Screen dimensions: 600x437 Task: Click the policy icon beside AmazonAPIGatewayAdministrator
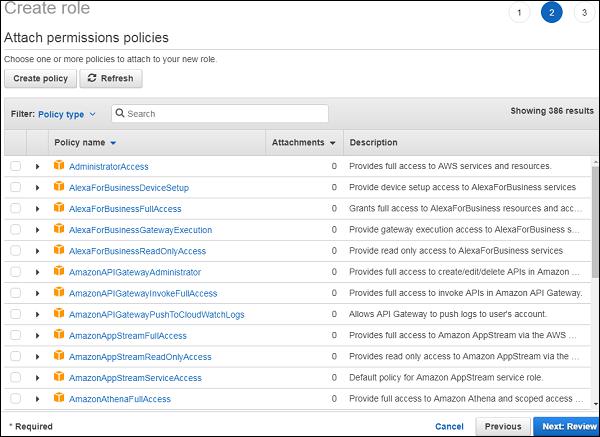tap(59, 272)
